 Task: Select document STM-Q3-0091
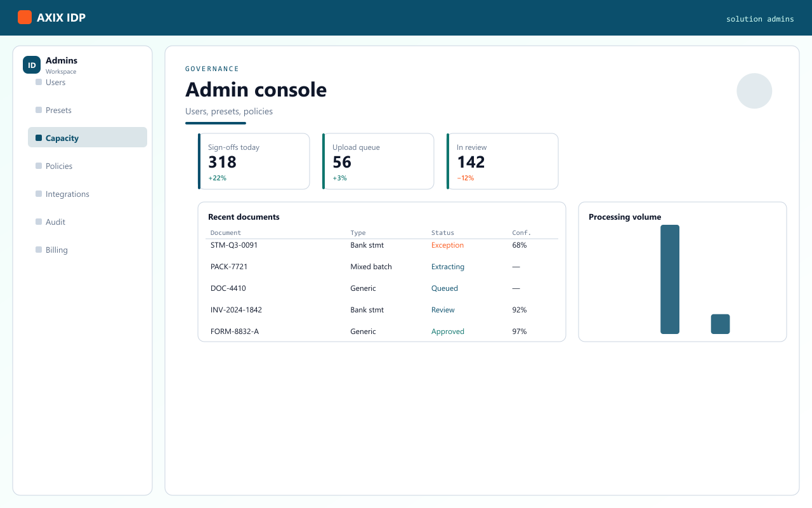point(234,245)
